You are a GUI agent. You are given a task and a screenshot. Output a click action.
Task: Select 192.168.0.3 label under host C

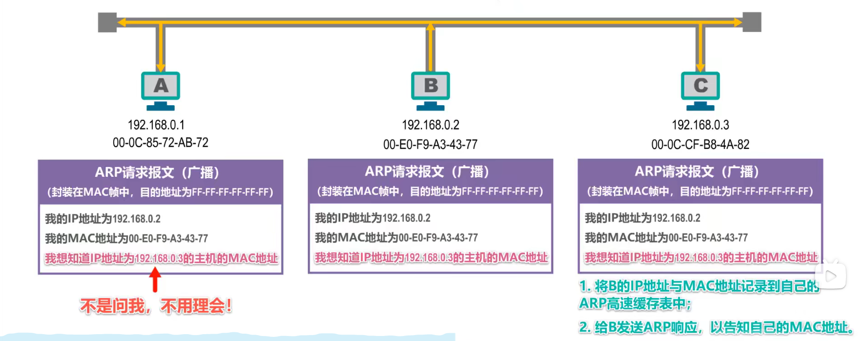click(700, 125)
